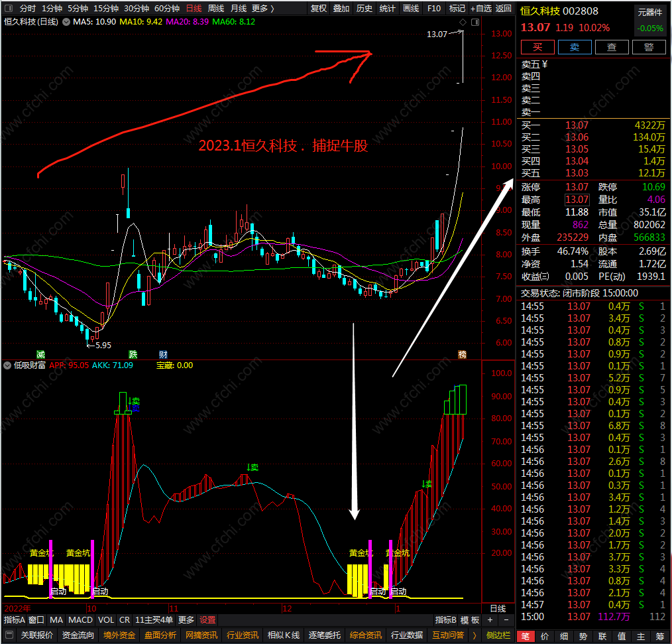
Task: Activate the 画线 drawing tool
Action: 411,8
